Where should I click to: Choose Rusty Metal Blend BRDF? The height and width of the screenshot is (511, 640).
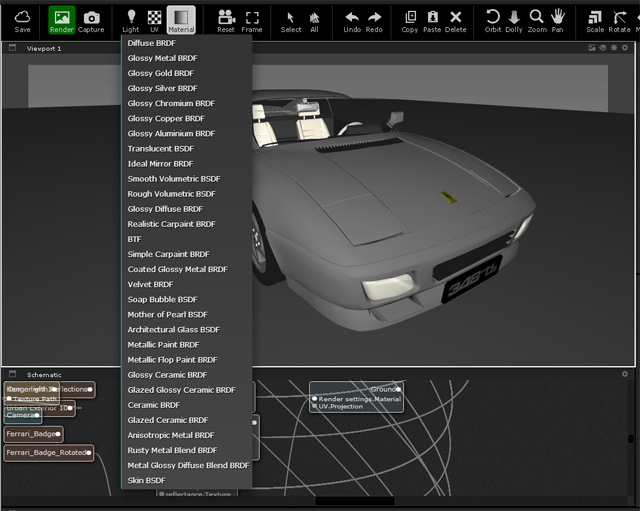[x=187, y=451]
